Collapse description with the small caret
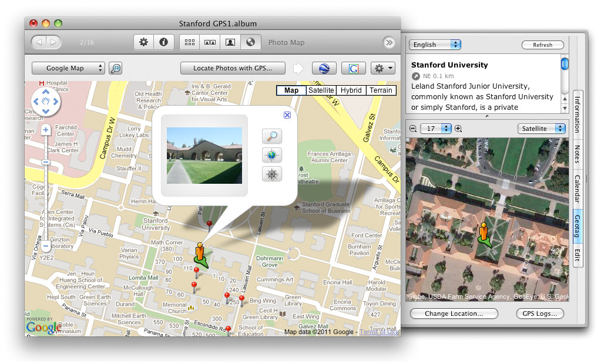The width and height of the screenshot is (611, 364). click(x=486, y=116)
